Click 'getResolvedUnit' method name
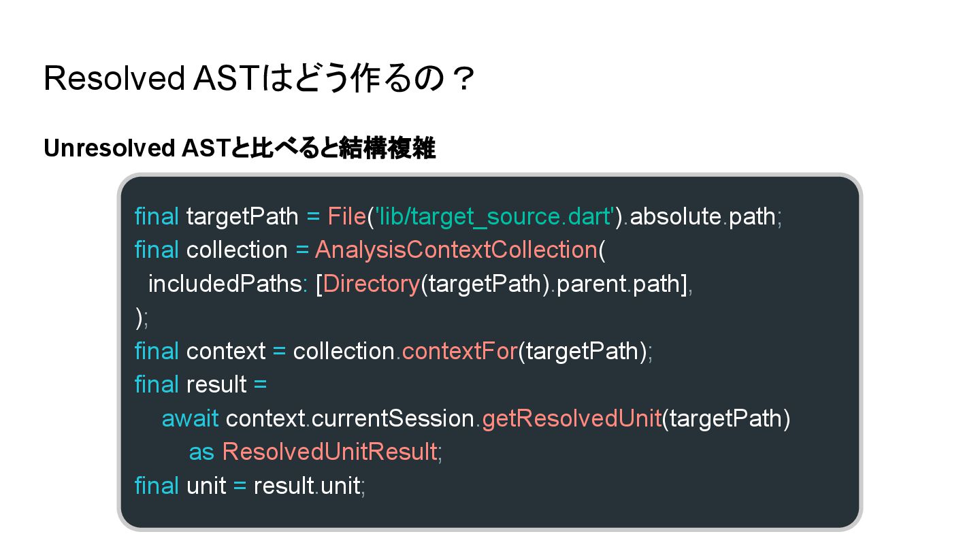The image size is (980, 551). [572, 418]
